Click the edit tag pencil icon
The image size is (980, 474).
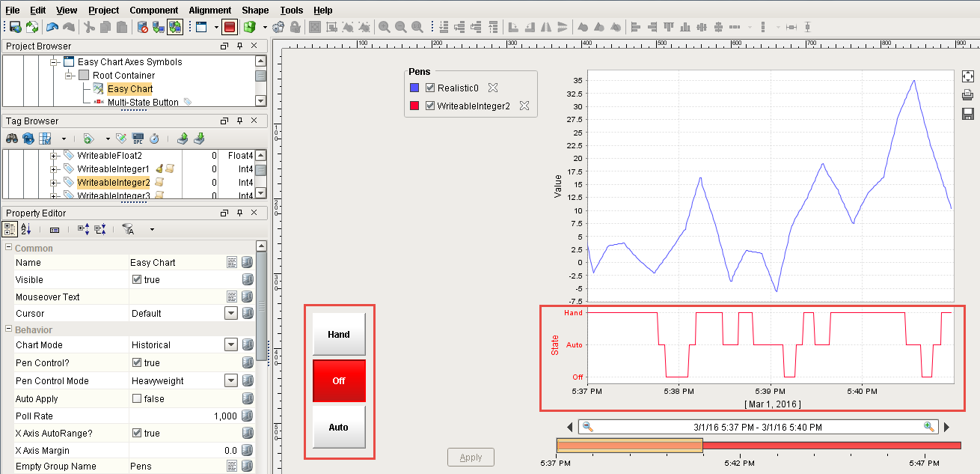121,139
